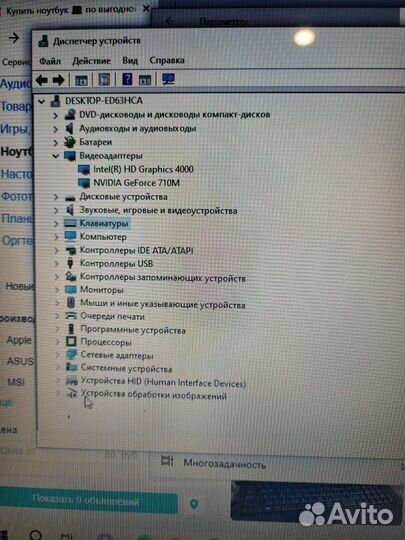
Task: Click the computer icon beside DESKTOP-ED63HCA
Action: click(55, 101)
